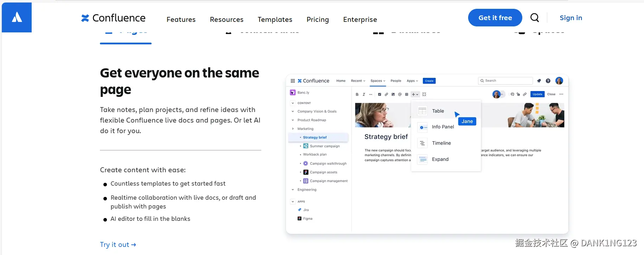The height and width of the screenshot is (255, 644).
Task: Click the Close text button
Action: [551, 94]
